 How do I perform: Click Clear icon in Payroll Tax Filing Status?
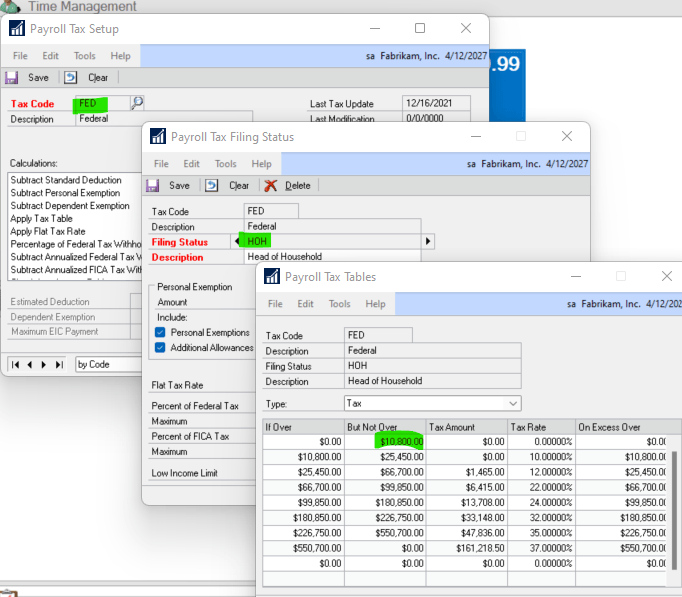211,186
